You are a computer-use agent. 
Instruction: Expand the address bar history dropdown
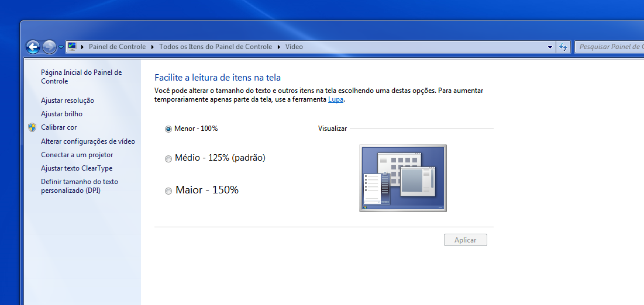(550, 47)
